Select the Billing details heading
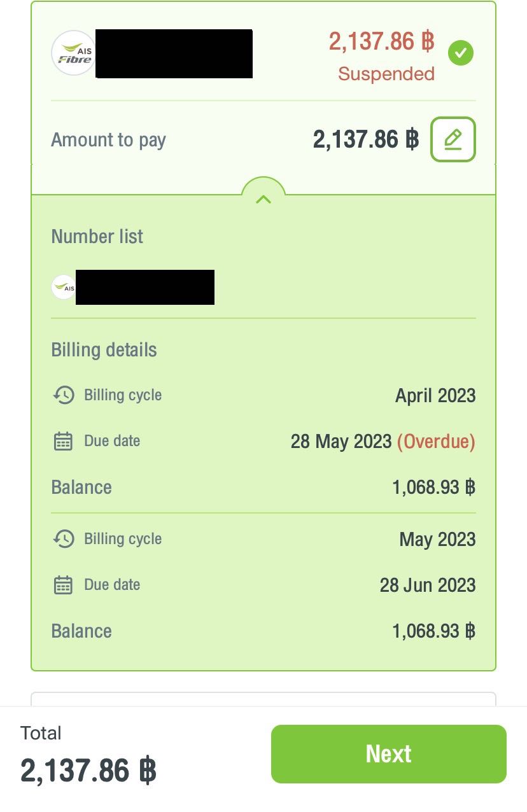Image resolution: width=527 pixels, height=812 pixels. (104, 350)
